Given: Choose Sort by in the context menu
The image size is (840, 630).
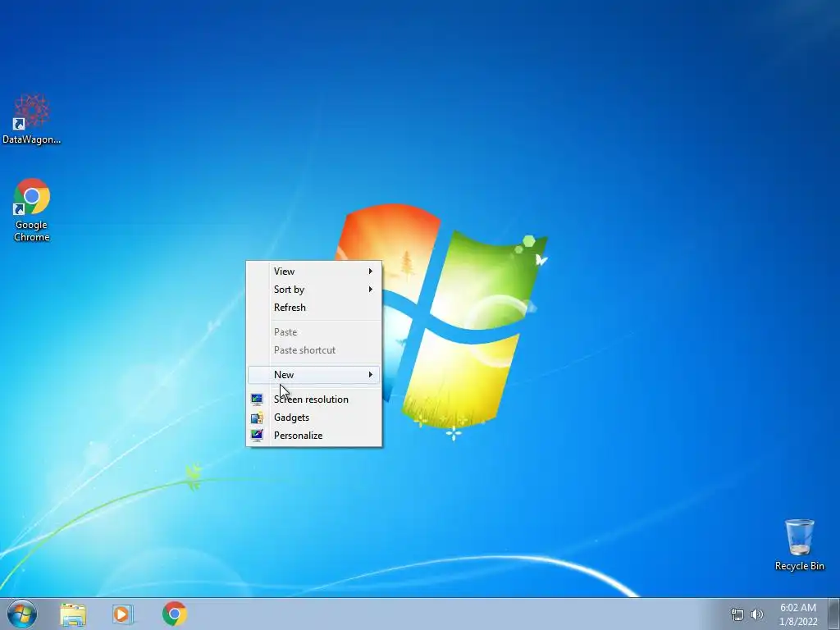Looking at the screenshot, I should point(314,290).
